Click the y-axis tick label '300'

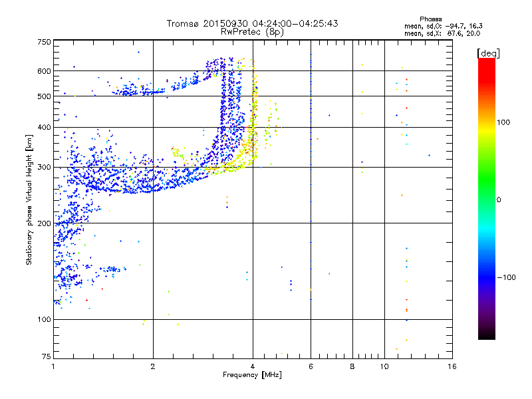point(44,167)
